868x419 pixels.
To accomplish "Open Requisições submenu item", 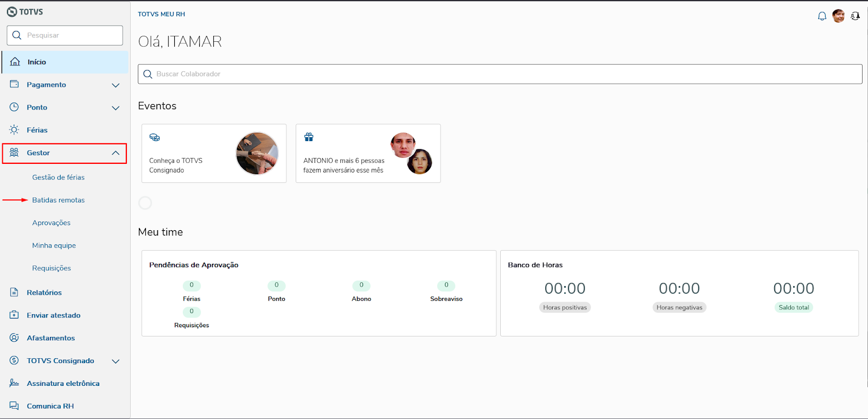I will [52, 268].
